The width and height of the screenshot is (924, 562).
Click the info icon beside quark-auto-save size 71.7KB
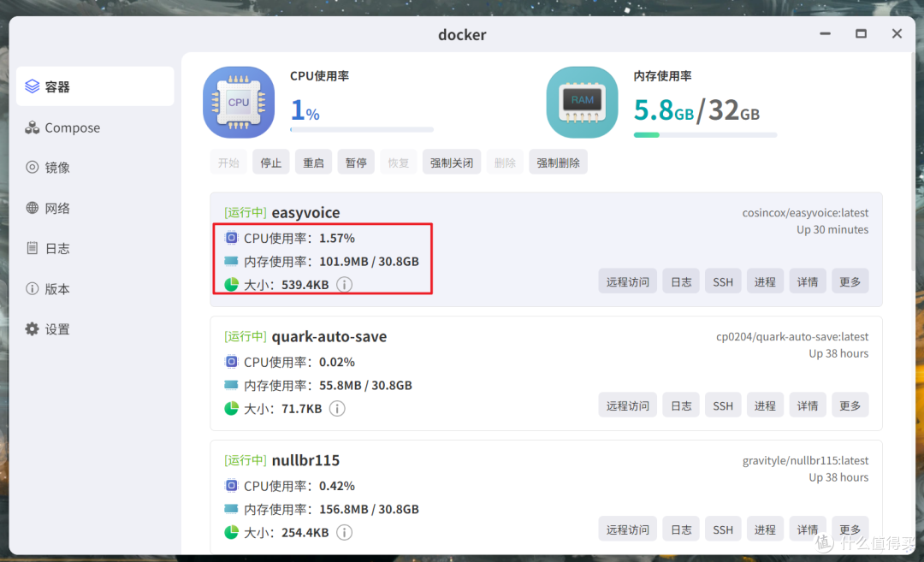click(x=337, y=408)
